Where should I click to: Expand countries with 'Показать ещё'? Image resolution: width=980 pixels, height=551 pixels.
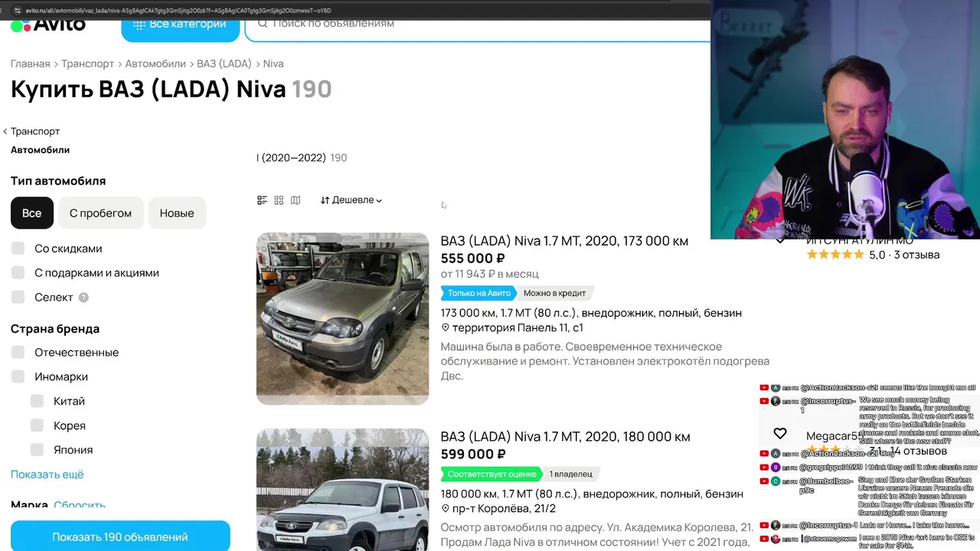[47, 474]
